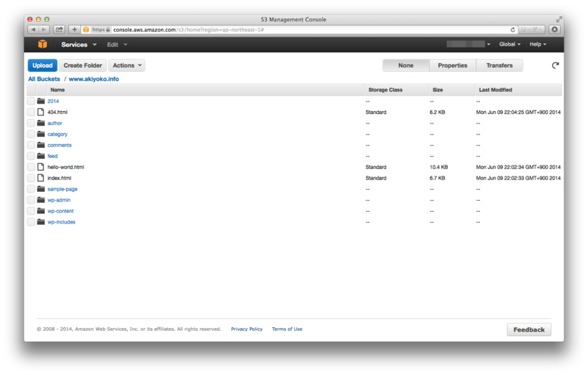Image resolution: width=588 pixels, height=375 pixels.
Task: Click folder icon for author
Action: pos(41,123)
